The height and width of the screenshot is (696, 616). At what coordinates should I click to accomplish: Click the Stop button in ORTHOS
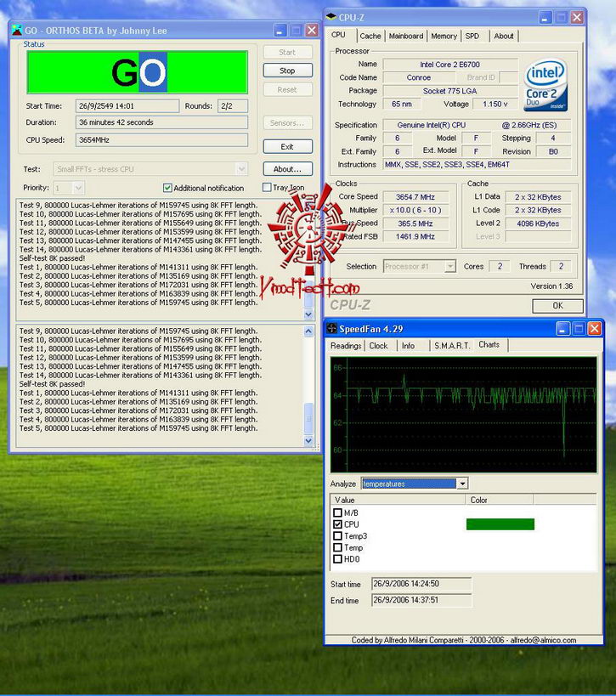tap(287, 71)
